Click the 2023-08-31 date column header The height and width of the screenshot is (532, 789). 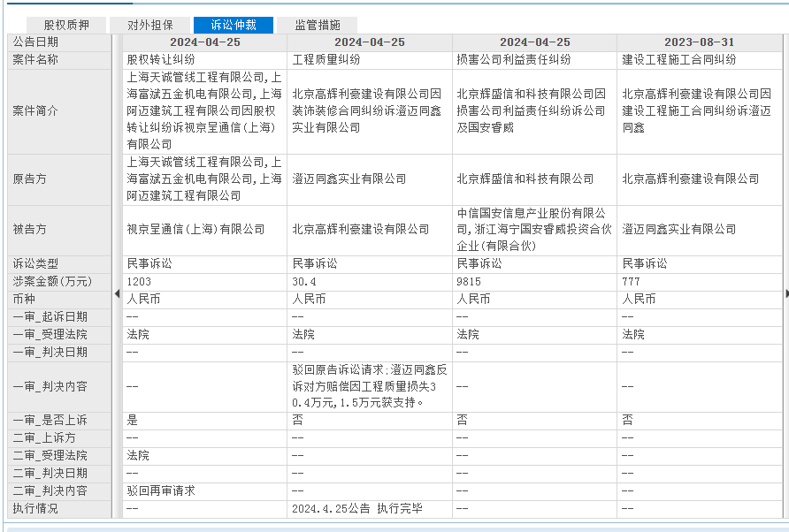pos(700,42)
